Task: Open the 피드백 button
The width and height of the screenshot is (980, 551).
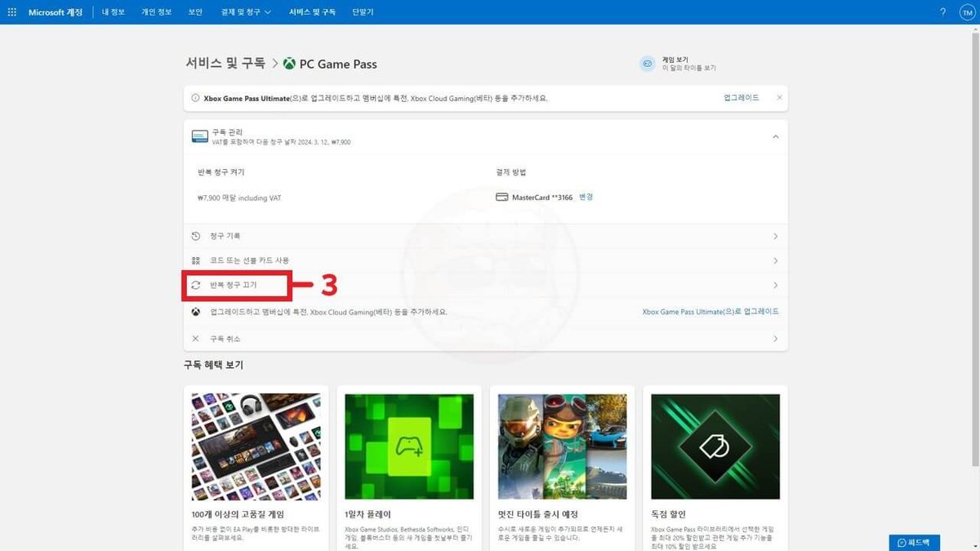Action: [914, 543]
